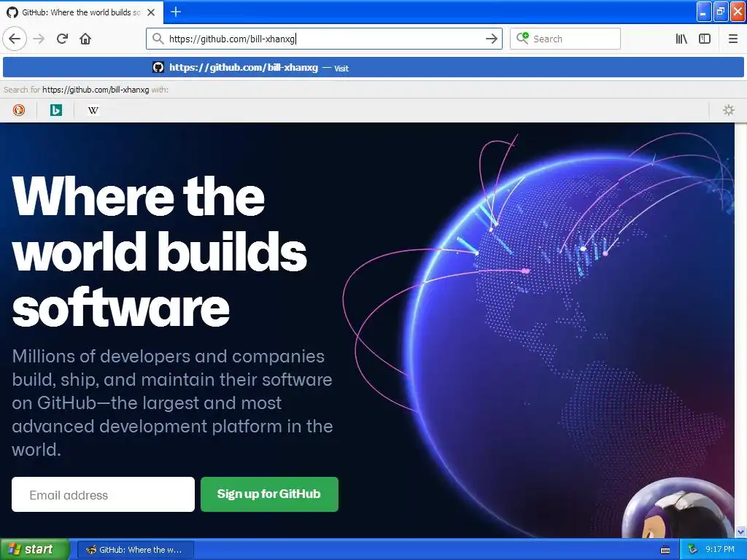Viewport: 747px width, 560px height.
Task: Open the Firefox hamburger menu
Action: click(x=732, y=39)
